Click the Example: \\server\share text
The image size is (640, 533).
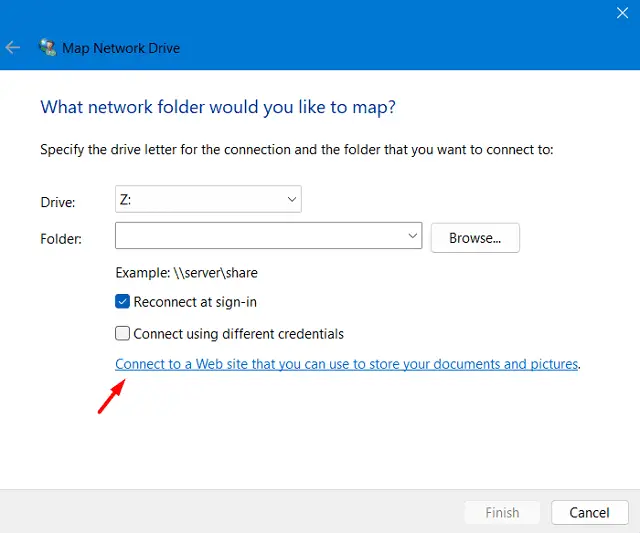point(187,273)
